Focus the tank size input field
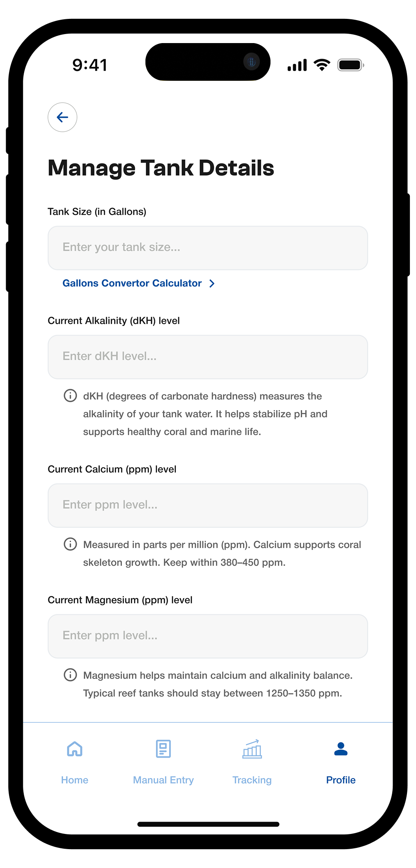The width and height of the screenshot is (416, 868). pyautogui.click(x=208, y=248)
